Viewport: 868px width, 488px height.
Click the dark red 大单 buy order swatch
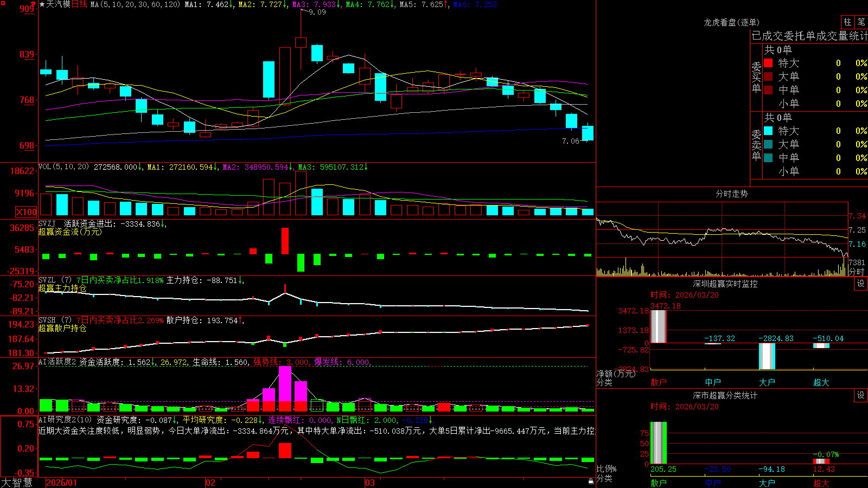tap(768, 76)
